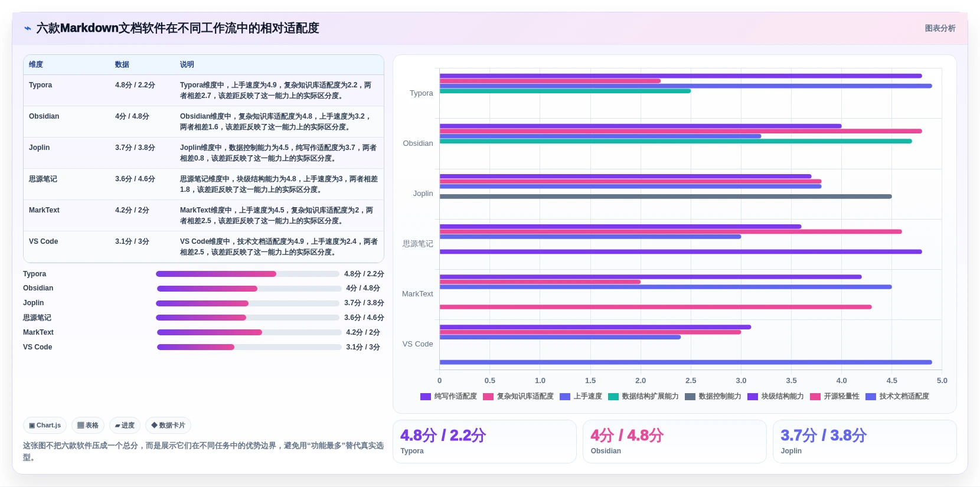The width and height of the screenshot is (980, 487).
Task: Click the VS Code description text in table
Action: [x=279, y=247]
